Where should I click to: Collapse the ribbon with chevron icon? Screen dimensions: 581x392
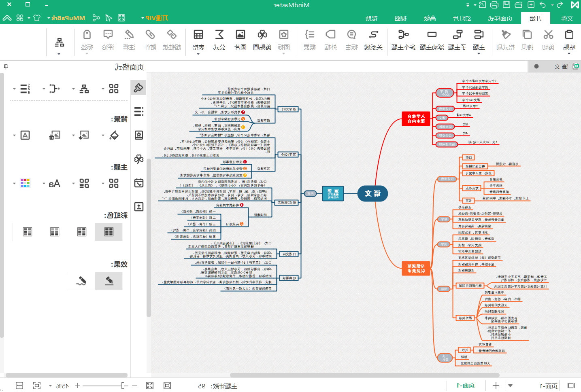7,18
